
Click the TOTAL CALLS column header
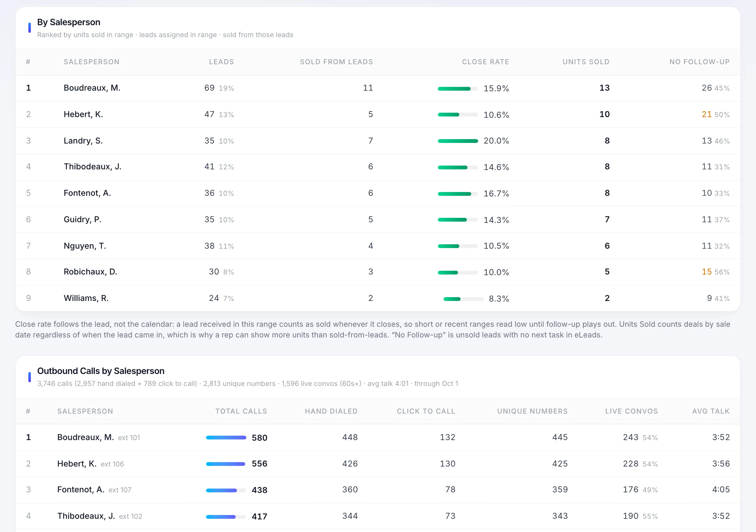point(241,411)
